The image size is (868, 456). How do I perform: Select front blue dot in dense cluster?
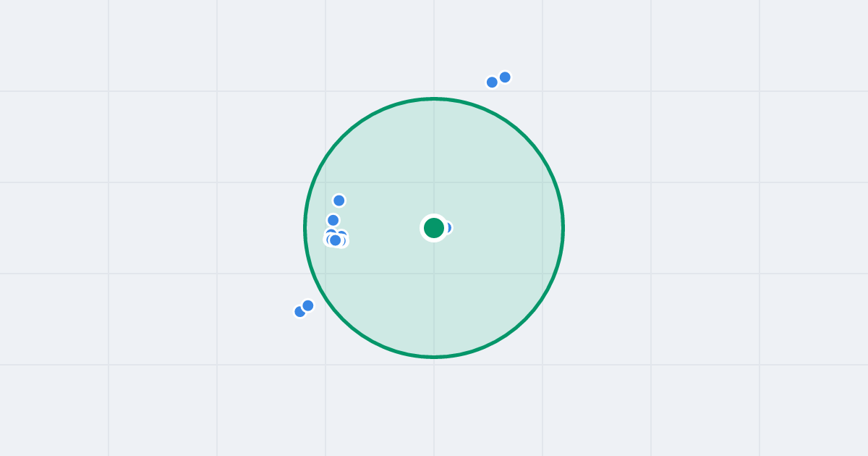coord(335,240)
